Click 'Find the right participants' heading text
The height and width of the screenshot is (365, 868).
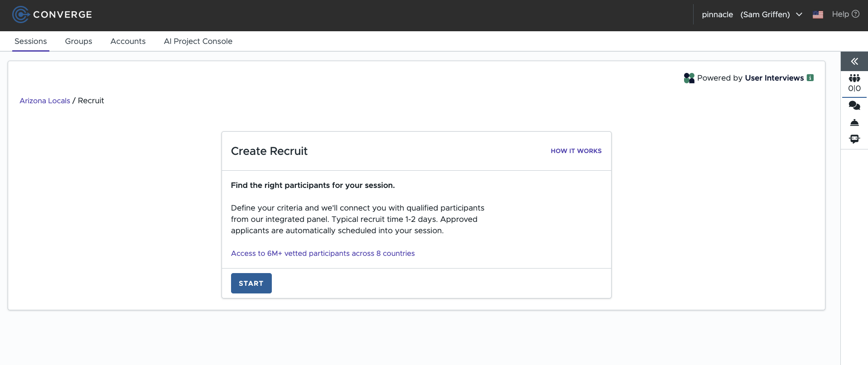coord(313,185)
